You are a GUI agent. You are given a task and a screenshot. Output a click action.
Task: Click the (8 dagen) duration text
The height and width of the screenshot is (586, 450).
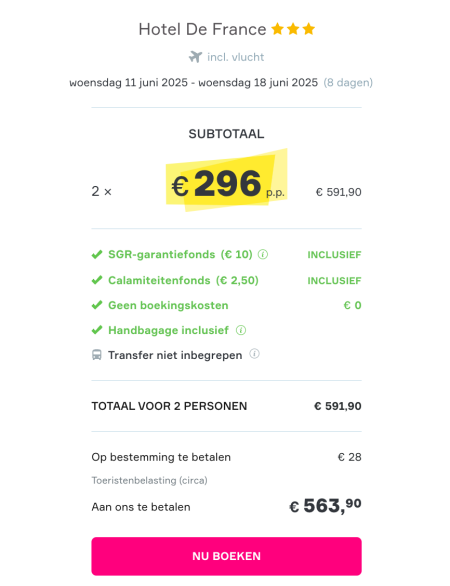tap(348, 82)
